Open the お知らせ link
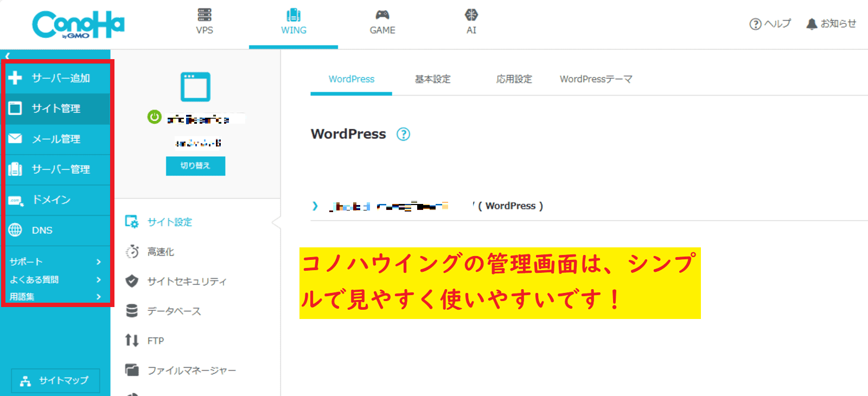Screen dimensions: 868x396 [831, 24]
